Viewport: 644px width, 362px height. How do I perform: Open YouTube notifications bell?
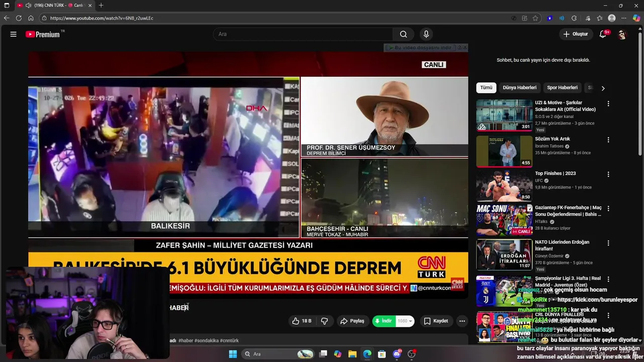point(603,34)
